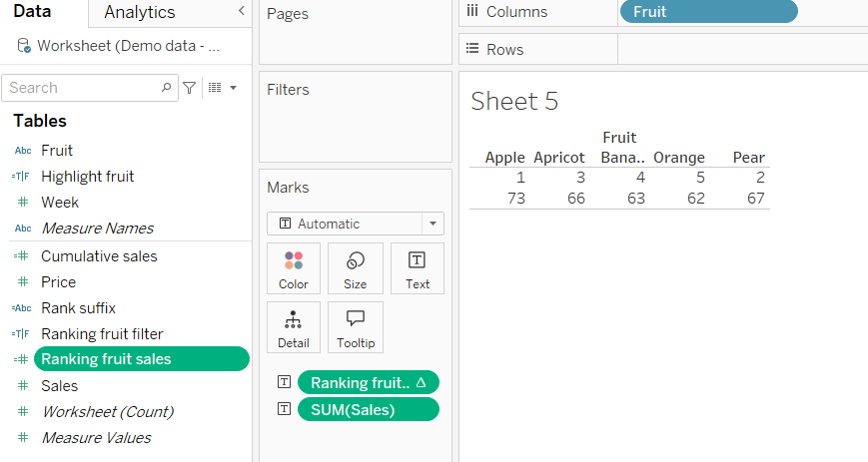Collapse the Data pane with the arrow
The width and height of the screenshot is (868, 462).
pos(241,11)
